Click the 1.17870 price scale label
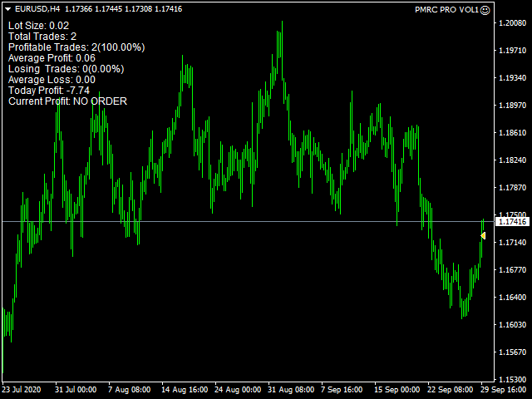The width and height of the screenshot is (532, 399). pyautogui.click(x=512, y=188)
